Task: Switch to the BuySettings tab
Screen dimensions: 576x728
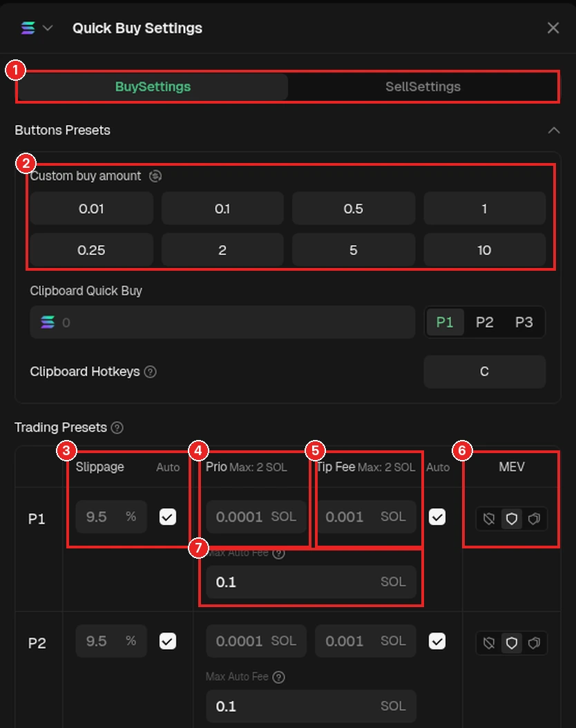Action: [x=153, y=87]
